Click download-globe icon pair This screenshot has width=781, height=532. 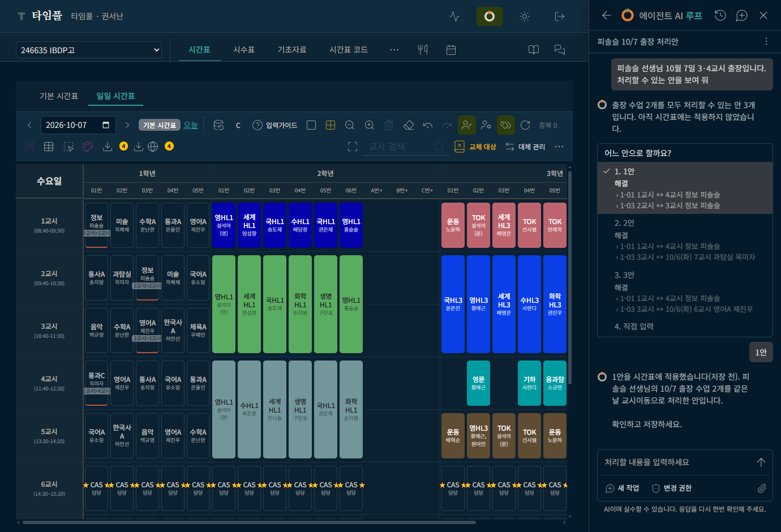[145, 147]
